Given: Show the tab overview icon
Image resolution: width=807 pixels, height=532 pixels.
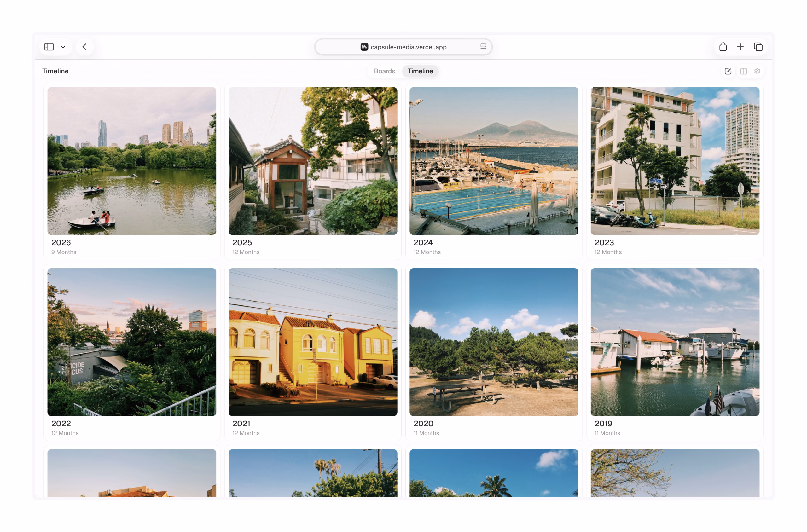Looking at the screenshot, I should pos(758,47).
